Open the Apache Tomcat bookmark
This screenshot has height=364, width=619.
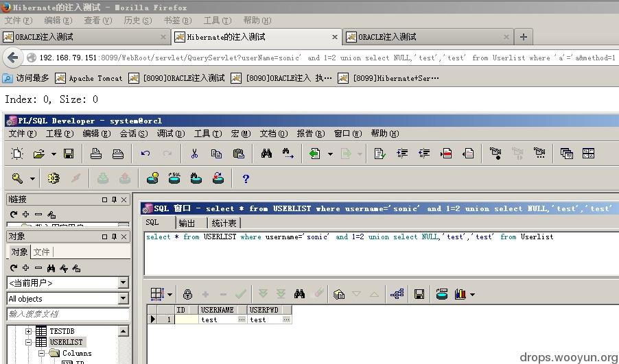click(x=89, y=78)
